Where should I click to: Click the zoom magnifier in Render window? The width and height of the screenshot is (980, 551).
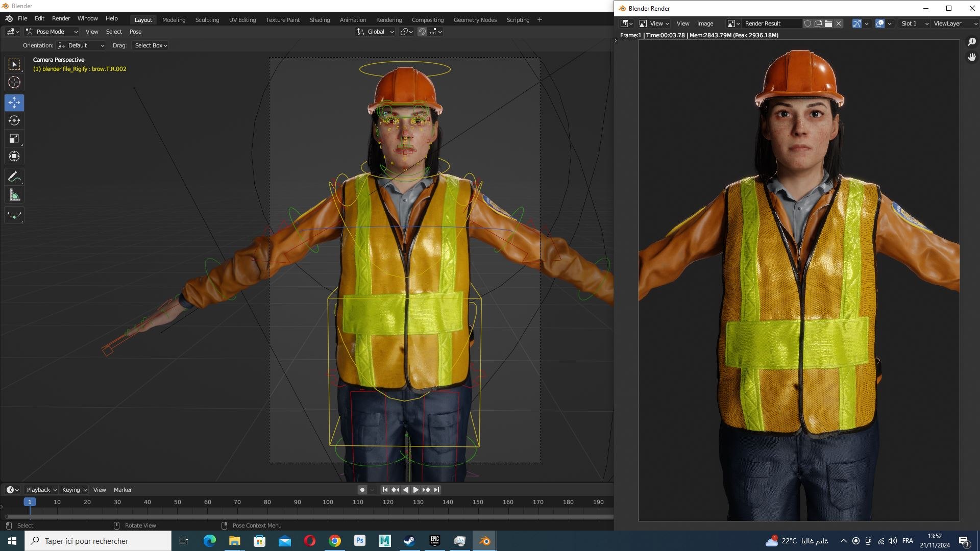[x=972, y=42]
